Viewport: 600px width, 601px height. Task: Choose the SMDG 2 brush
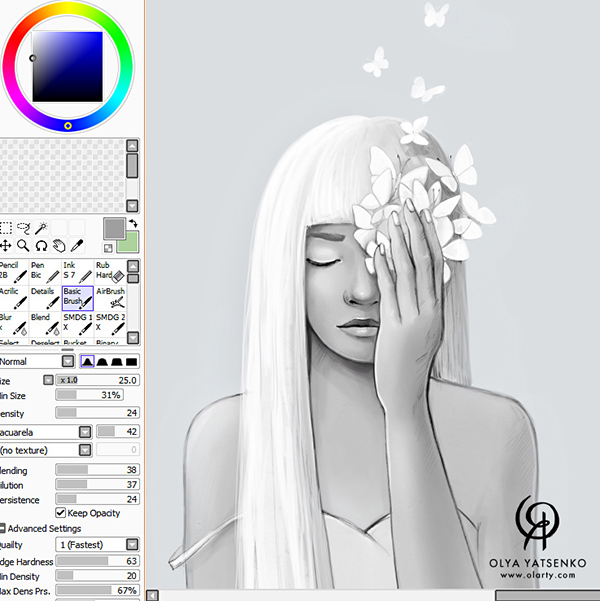(x=110, y=324)
